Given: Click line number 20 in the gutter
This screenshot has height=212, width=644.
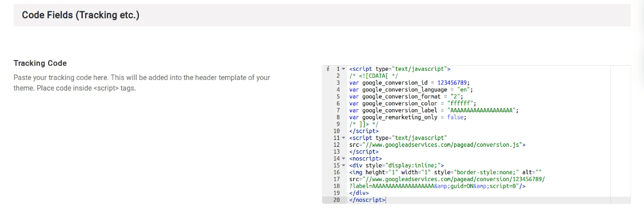Looking at the screenshot, I should [337, 200].
